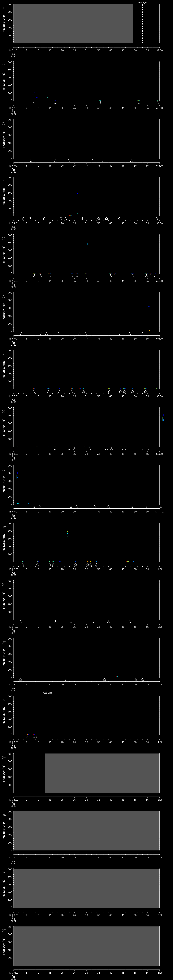Image resolution: width=173 pixels, height=980 pixels.
Task: Click the Frequency (Hz) axis label of panel (11)
Action: [4, 600]
